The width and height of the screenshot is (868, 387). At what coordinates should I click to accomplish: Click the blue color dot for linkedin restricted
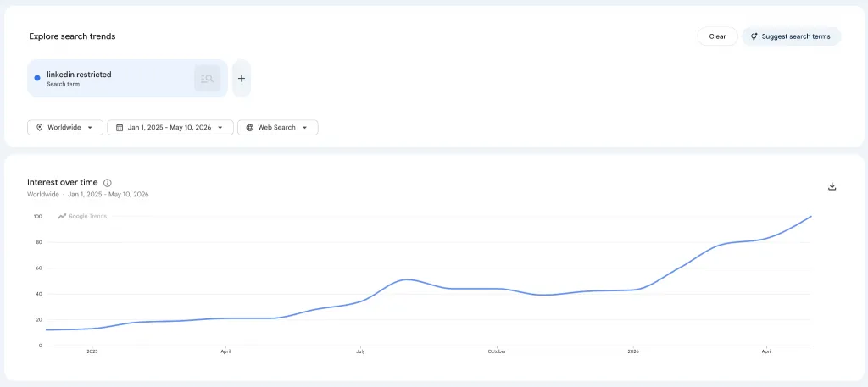tap(37, 78)
